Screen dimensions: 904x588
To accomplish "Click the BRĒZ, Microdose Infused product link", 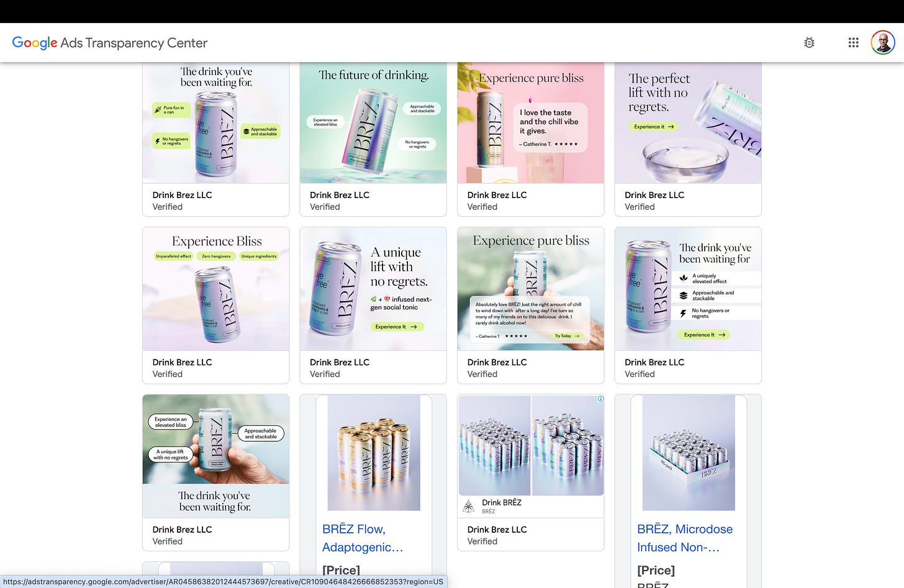I will pyautogui.click(x=685, y=538).
